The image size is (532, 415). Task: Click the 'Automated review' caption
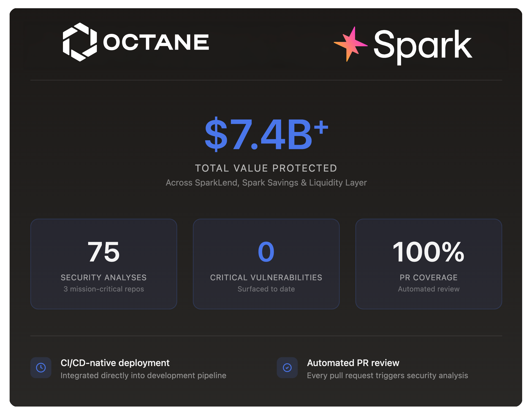(429, 289)
